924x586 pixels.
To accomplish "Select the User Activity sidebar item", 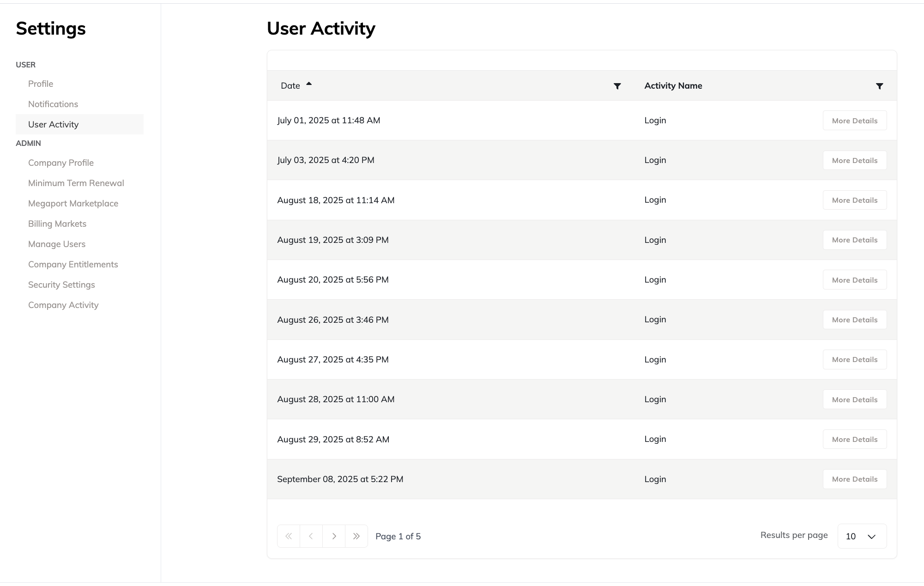I will click(53, 124).
